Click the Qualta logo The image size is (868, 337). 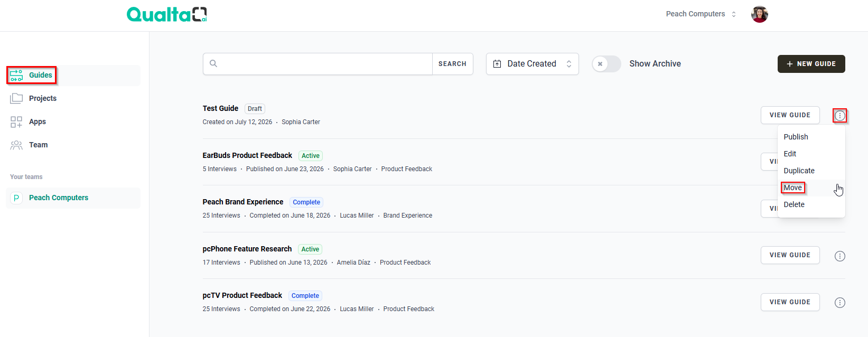[167, 14]
